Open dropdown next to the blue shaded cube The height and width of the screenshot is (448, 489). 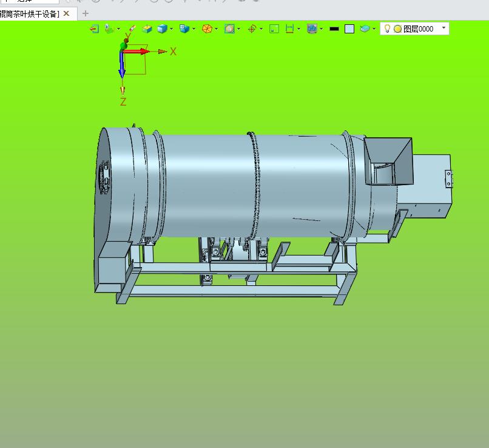point(171,29)
